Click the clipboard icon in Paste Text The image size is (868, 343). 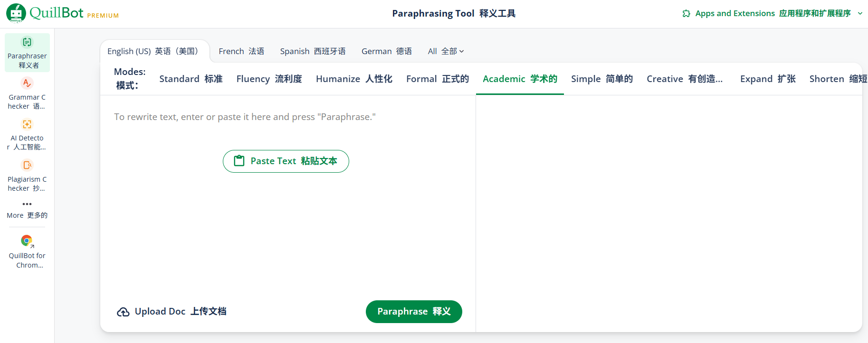[239, 161]
